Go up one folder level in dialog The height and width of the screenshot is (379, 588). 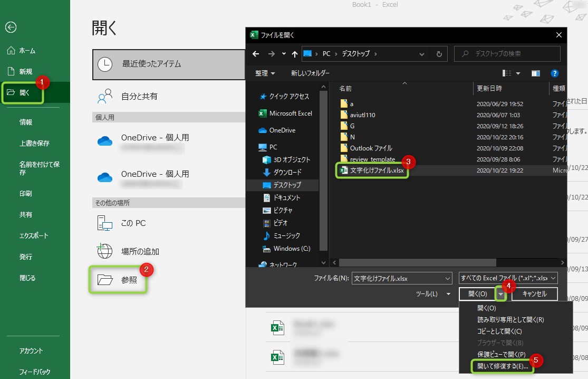(295, 54)
